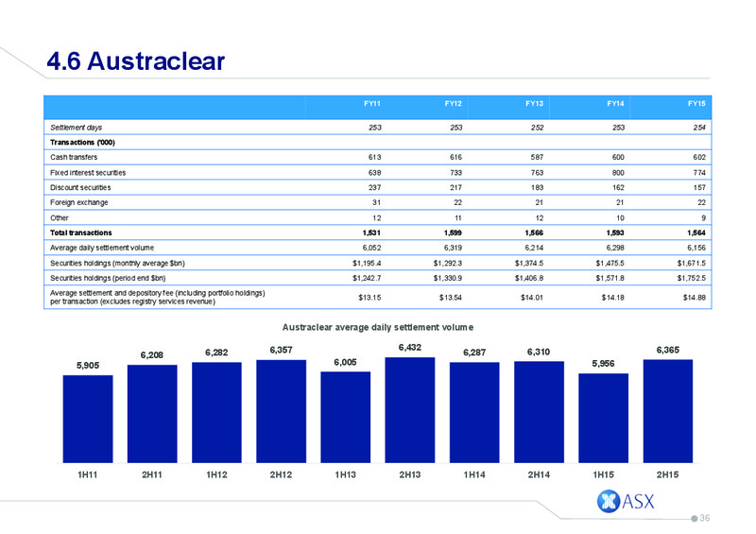
Task: Click 'Securities holdings (period end $bn)' label
Action: coord(108,278)
